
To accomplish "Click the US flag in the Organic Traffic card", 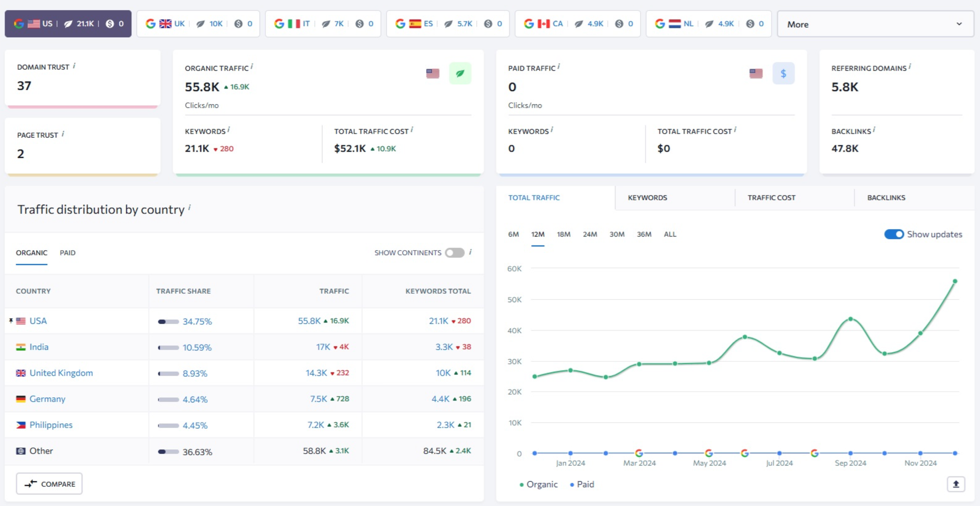I will click(432, 73).
